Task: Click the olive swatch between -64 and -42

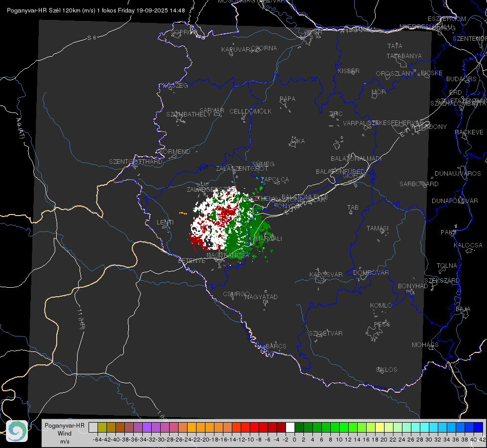Action: point(102,427)
